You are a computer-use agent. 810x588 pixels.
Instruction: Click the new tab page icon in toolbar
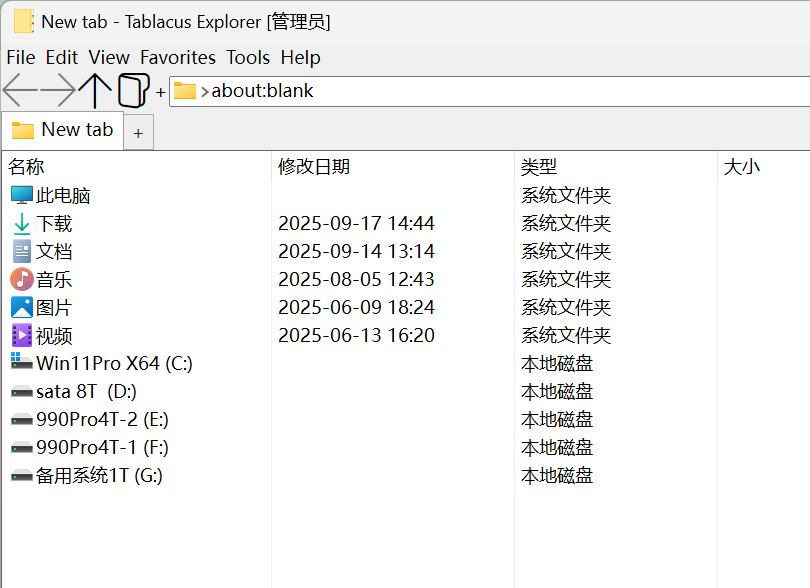click(134, 90)
